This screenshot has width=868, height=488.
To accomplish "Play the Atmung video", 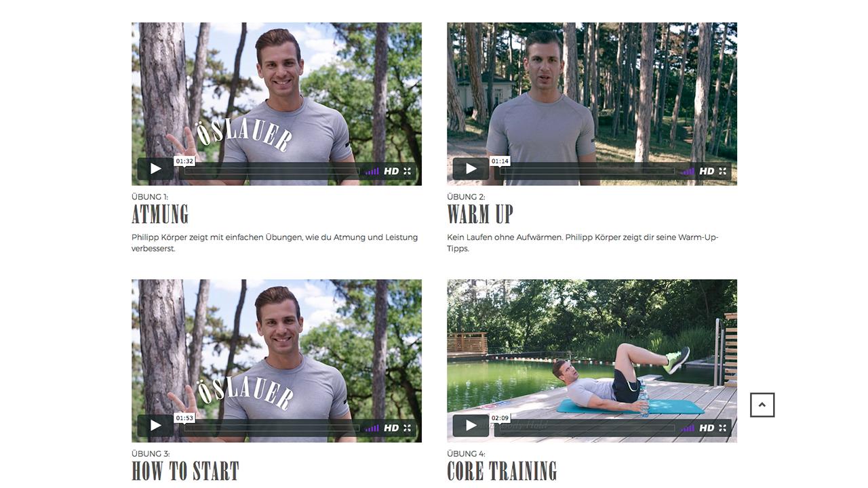I will coord(155,169).
